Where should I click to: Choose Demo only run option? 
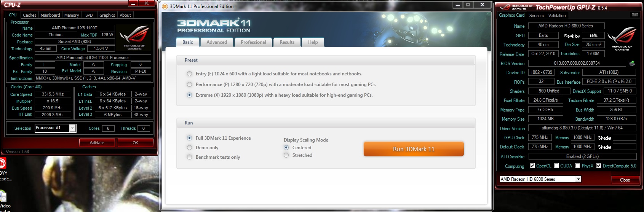click(189, 148)
